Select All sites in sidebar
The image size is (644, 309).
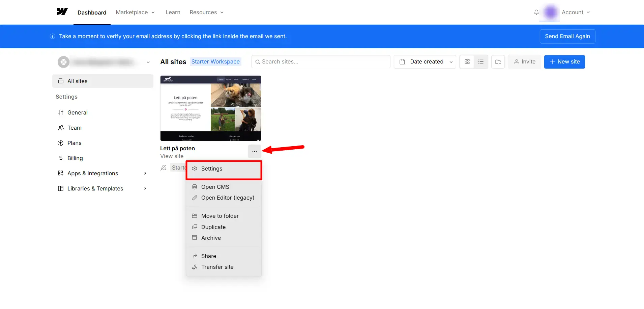(x=103, y=81)
